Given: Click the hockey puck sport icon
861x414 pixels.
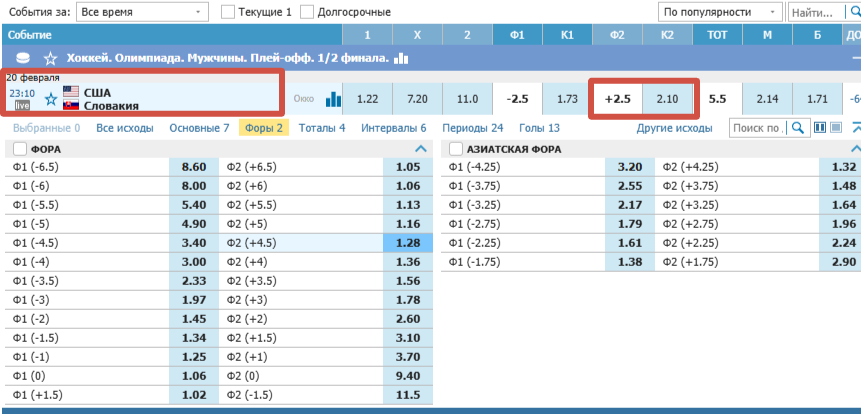Looking at the screenshot, I should (x=24, y=59).
